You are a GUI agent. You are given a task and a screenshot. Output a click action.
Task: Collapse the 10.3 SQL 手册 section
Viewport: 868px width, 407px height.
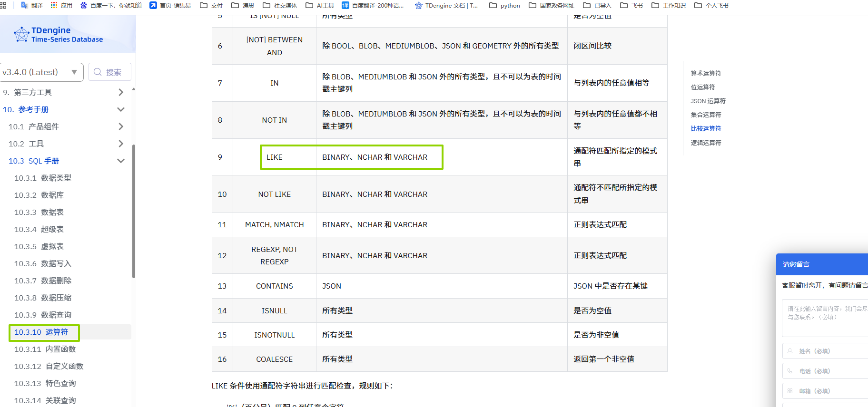click(x=120, y=161)
